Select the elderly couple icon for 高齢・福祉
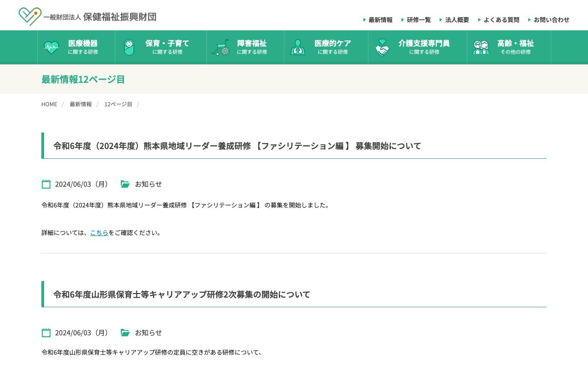 point(481,47)
